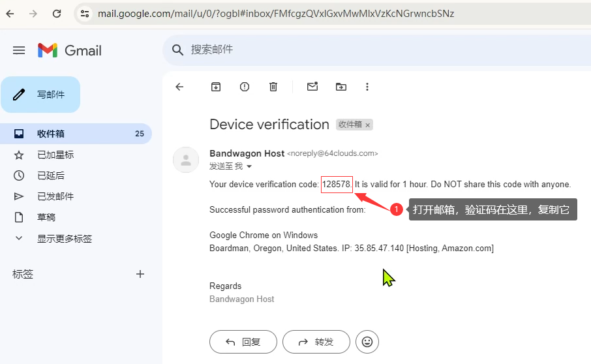Forward the email with 转发

click(x=316, y=342)
